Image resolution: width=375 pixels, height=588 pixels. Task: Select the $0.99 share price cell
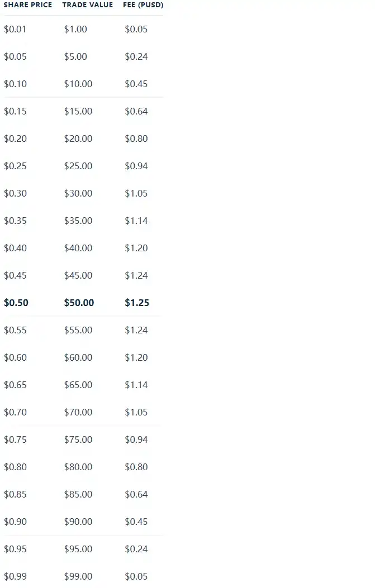15,576
